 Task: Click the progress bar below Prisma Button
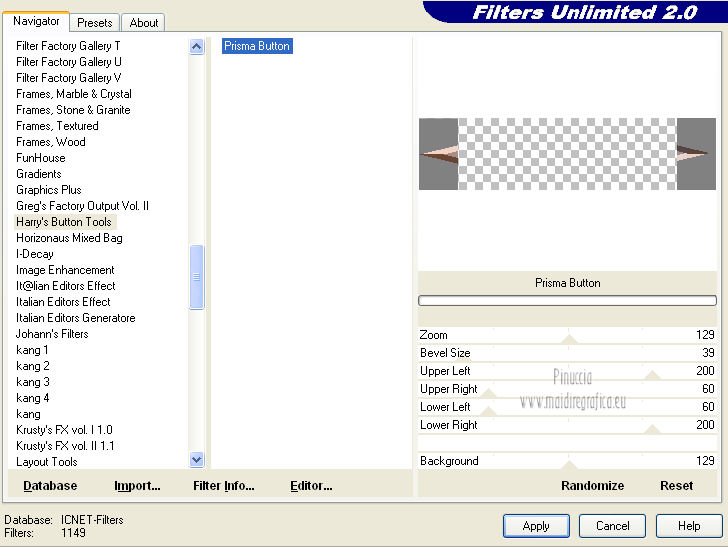click(567, 300)
